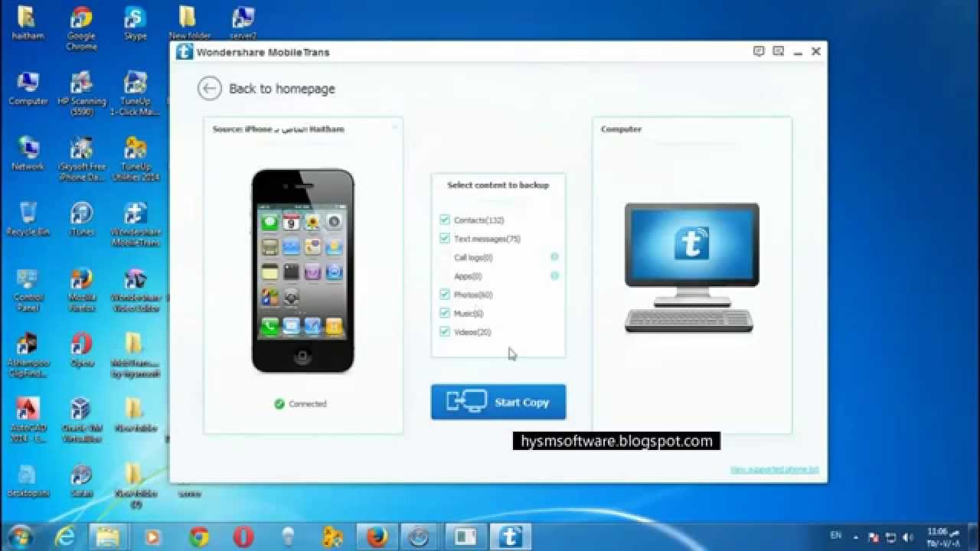
Task: Open the TuneUp Utilities 2014 shortcut
Action: [x=136, y=159]
